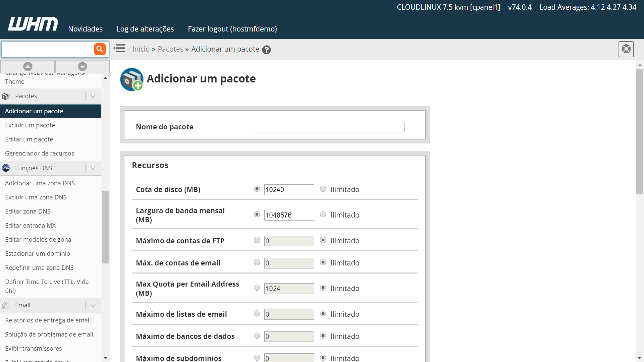644x362 pixels.
Task: Click the Largura de banda mensal value field
Action: click(289, 215)
